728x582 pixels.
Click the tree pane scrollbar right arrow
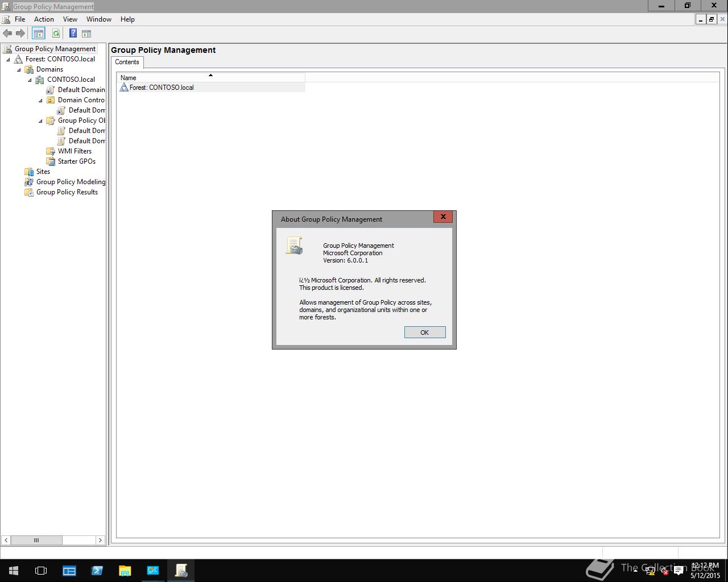(100, 540)
